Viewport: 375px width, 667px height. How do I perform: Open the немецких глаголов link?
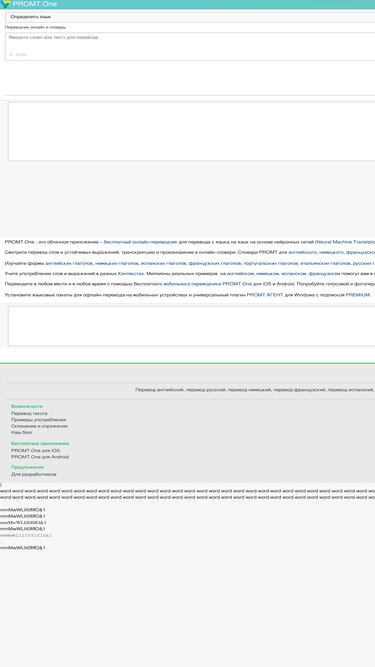117,263
